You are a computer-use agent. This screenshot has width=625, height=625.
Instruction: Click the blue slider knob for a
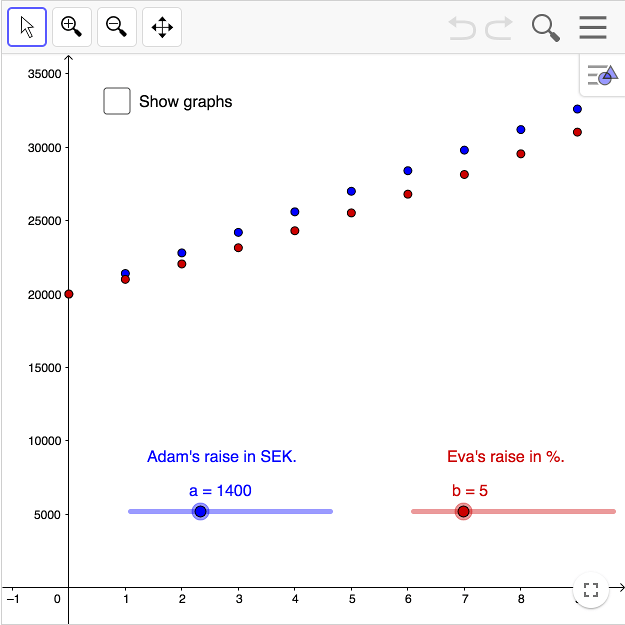tap(200, 511)
